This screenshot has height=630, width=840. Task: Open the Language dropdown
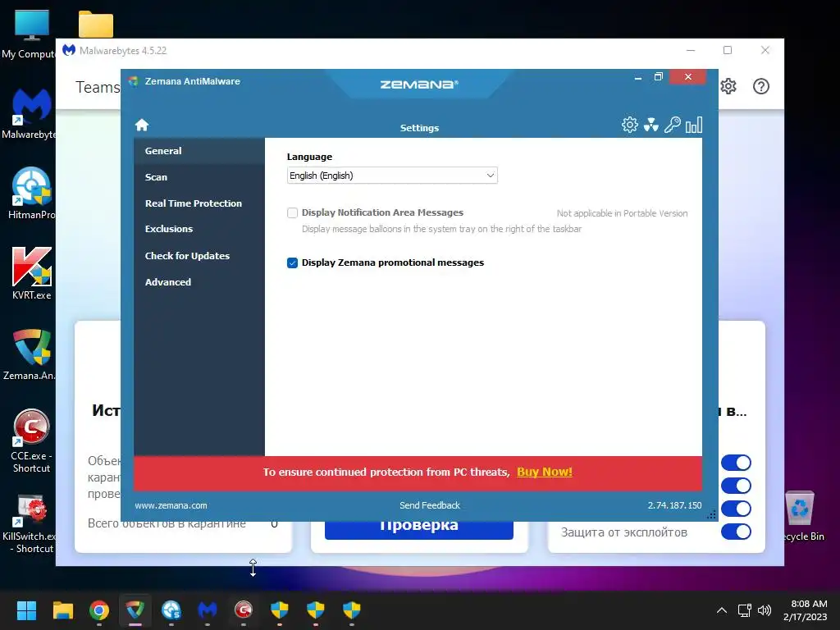click(392, 176)
